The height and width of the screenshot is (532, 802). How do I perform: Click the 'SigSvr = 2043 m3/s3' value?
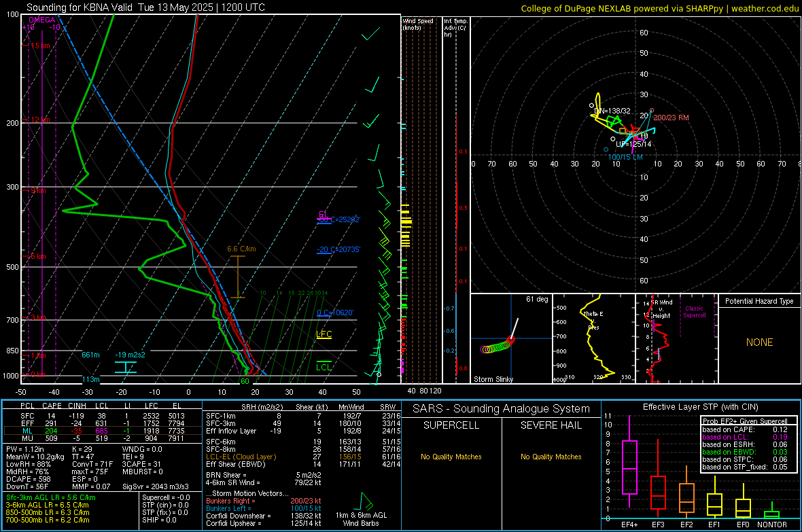tap(156, 486)
